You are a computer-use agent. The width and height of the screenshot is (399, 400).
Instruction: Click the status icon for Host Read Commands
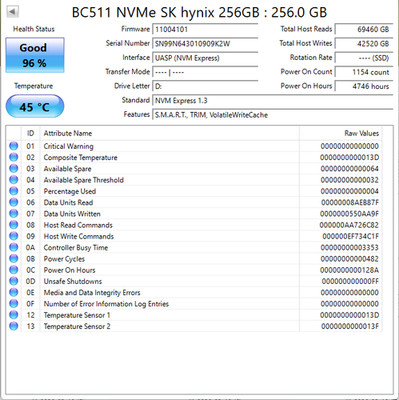point(14,225)
